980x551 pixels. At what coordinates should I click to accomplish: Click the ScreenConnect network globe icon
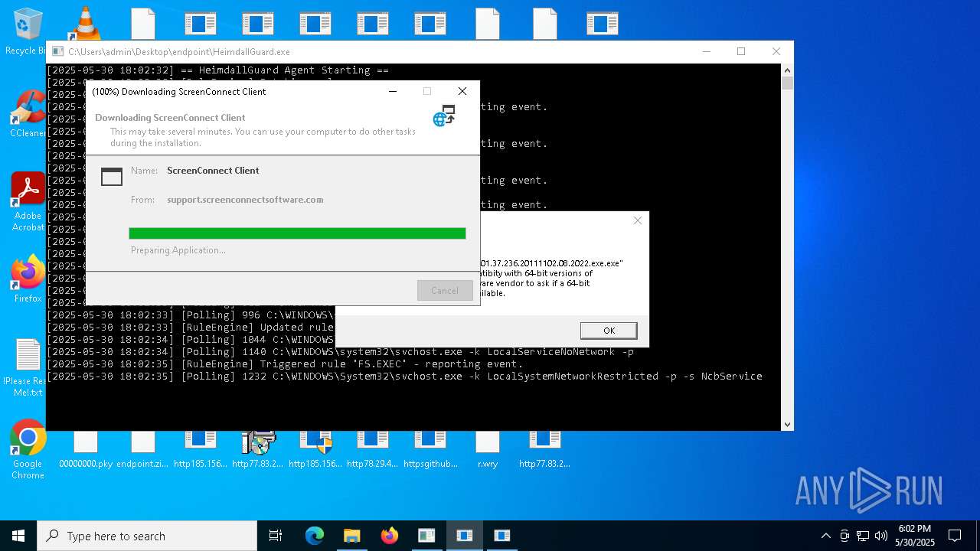pyautogui.click(x=444, y=116)
